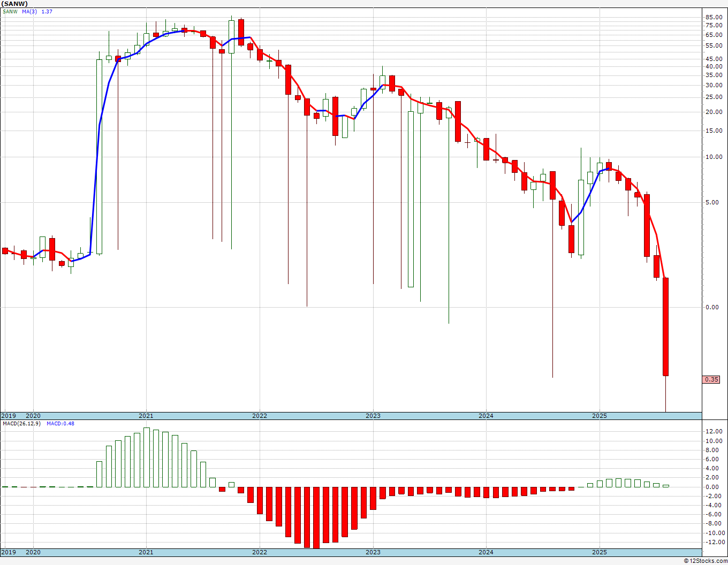Click 2019 on the price chart time axis
Image resolution: width=728 pixels, height=565 pixels.
tap(8, 416)
